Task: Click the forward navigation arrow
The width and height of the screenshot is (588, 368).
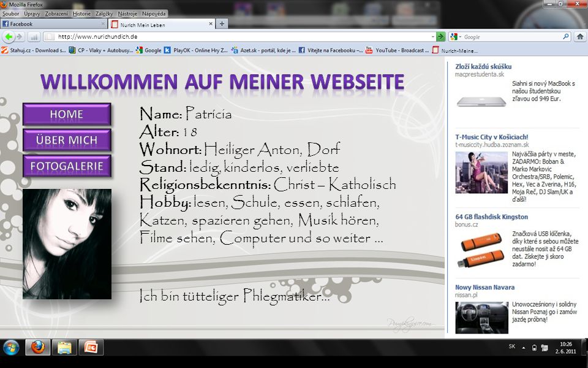Action: point(21,36)
